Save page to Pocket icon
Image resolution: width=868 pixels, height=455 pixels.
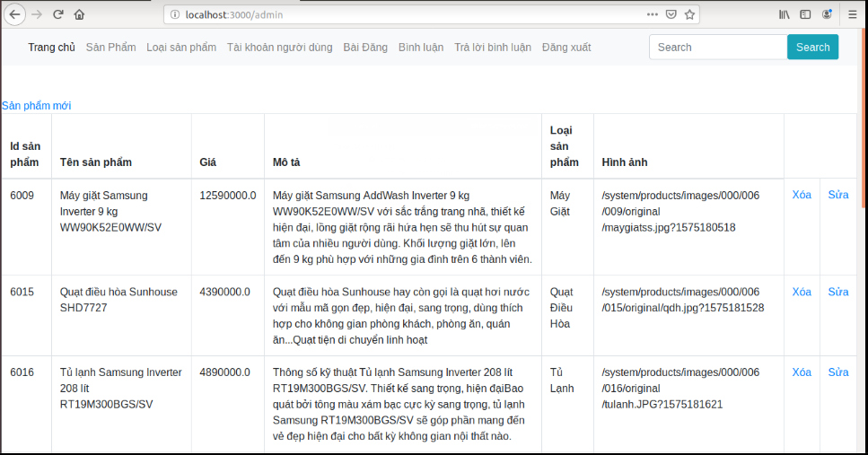pos(671,14)
